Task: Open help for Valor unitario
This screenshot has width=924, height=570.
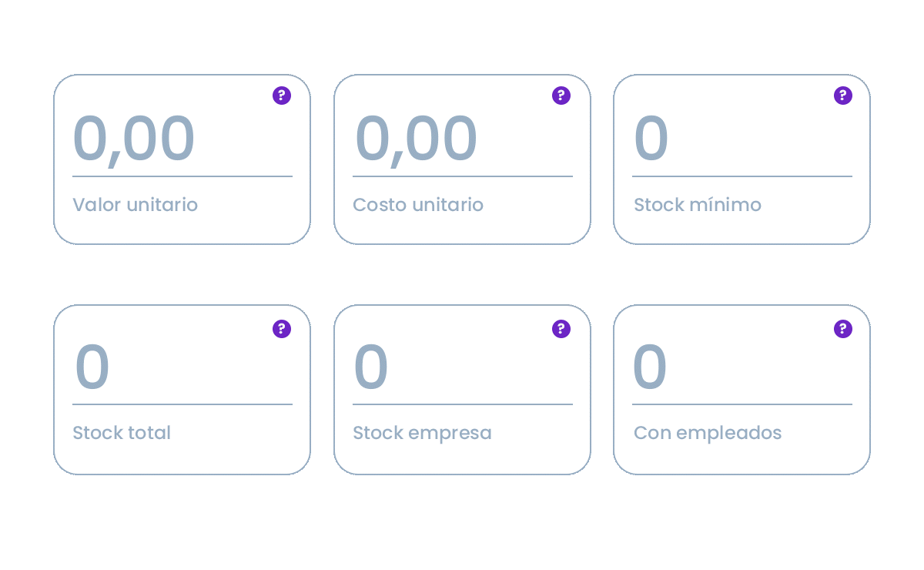Action: (x=282, y=96)
